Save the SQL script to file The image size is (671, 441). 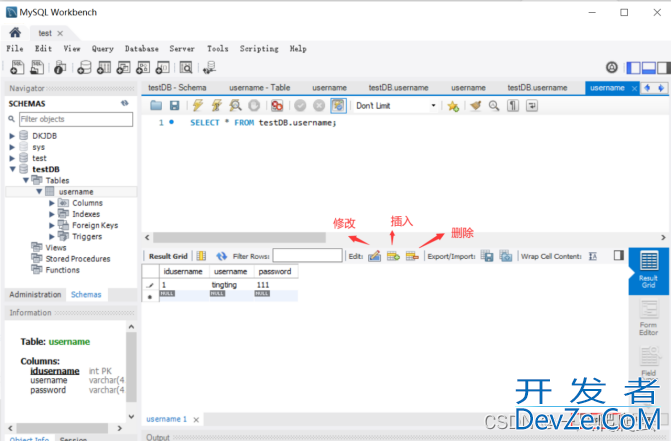(174, 105)
